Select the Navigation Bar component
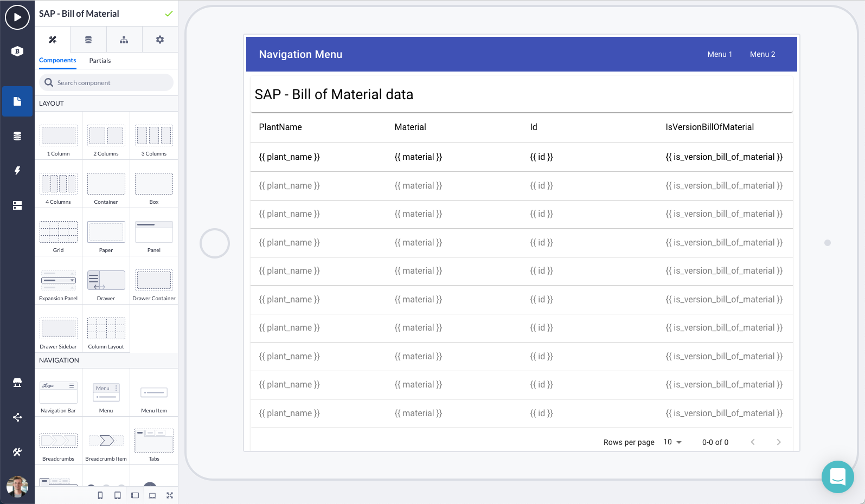Image resolution: width=865 pixels, height=504 pixels. (59, 392)
